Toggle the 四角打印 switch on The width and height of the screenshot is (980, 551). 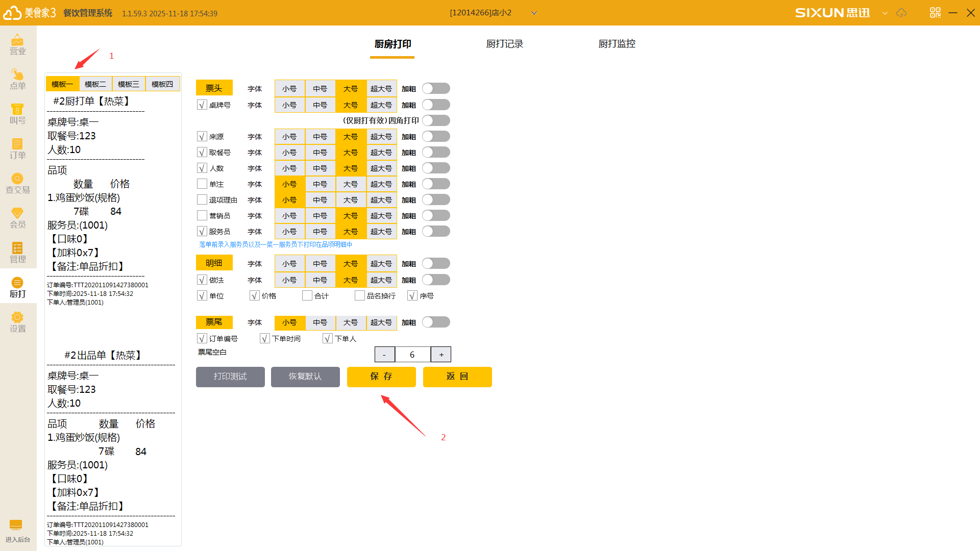coord(436,120)
